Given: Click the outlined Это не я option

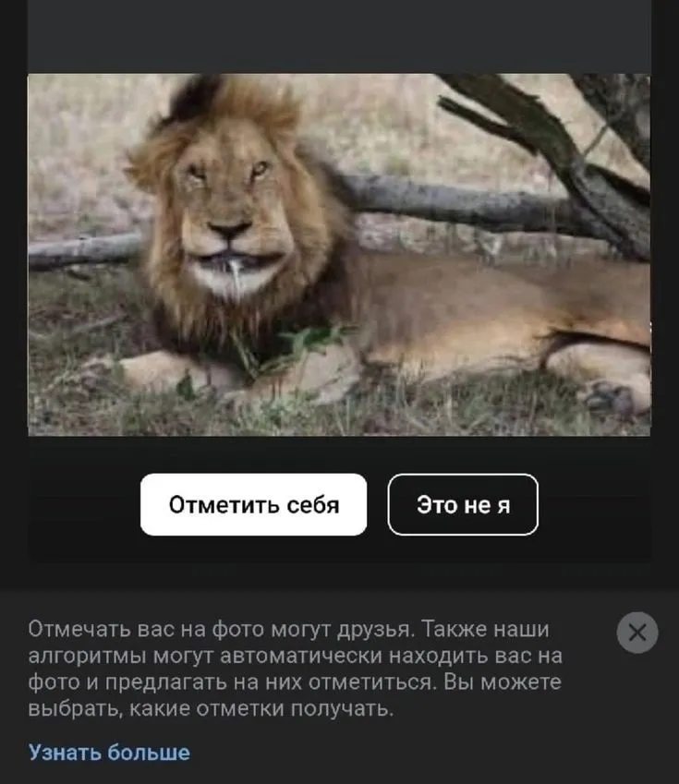Looking at the screenshot, I should coord(463,504).
